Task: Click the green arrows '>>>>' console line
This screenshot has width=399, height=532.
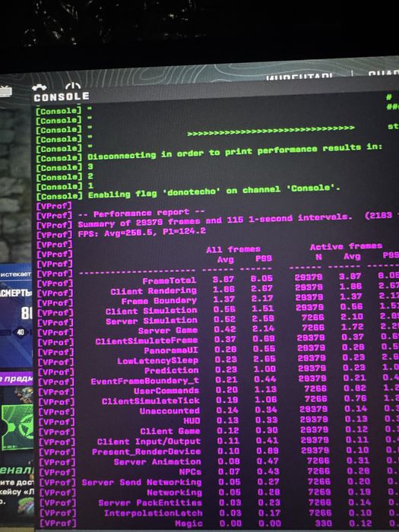Action: (271, 131)
